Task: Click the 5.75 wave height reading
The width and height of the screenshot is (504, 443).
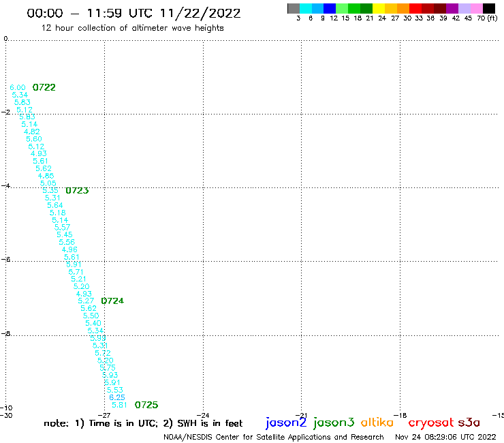Action: pos(108,368)
